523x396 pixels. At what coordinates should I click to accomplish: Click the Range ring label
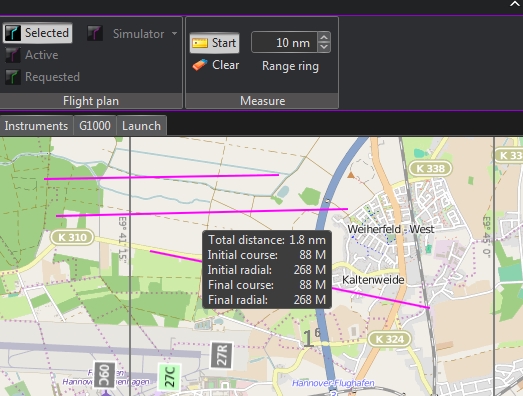291,66
